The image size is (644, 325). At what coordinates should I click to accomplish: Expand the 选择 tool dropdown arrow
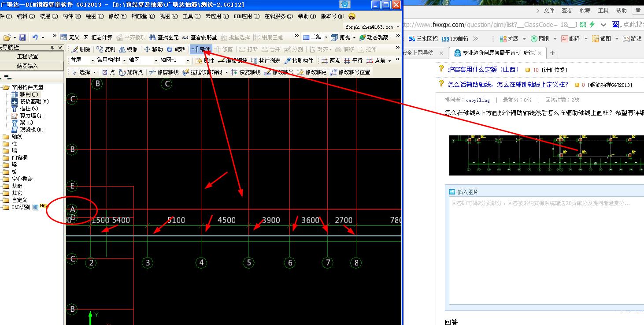point(94,72)
